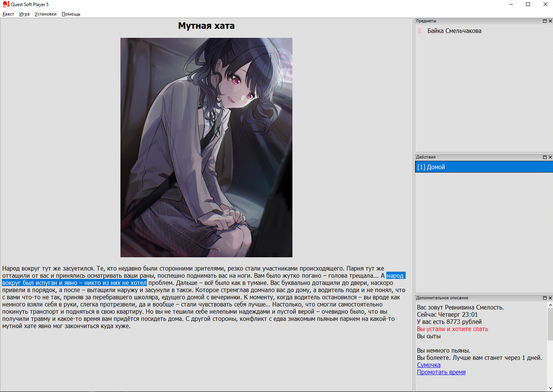Viewport: 553px width, 392px height.
Task: Select the item Байка Смельчакова
Action: pyautogui.click(x=454, y=31)
